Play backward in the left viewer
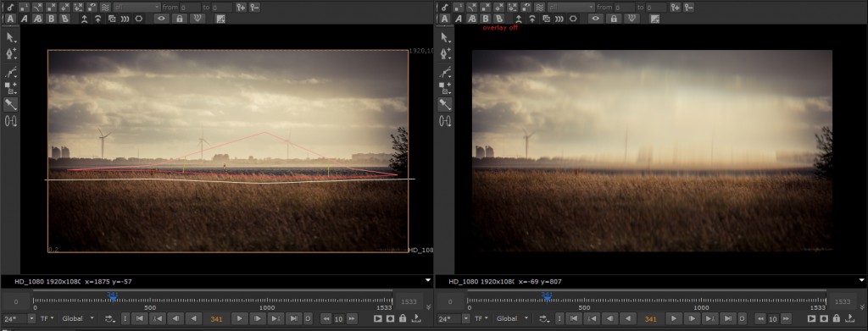This screenshot has width=868, height=331. 194,319
